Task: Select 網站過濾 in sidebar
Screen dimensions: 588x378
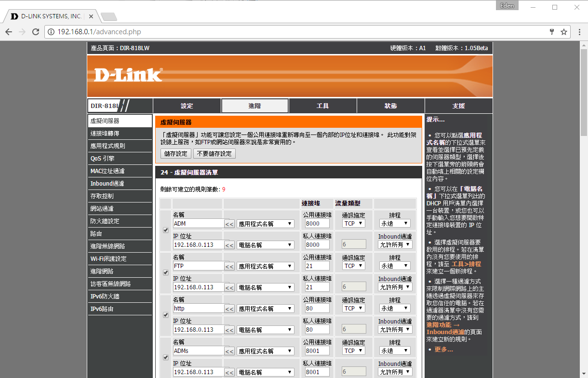Action: click(120, 209)
